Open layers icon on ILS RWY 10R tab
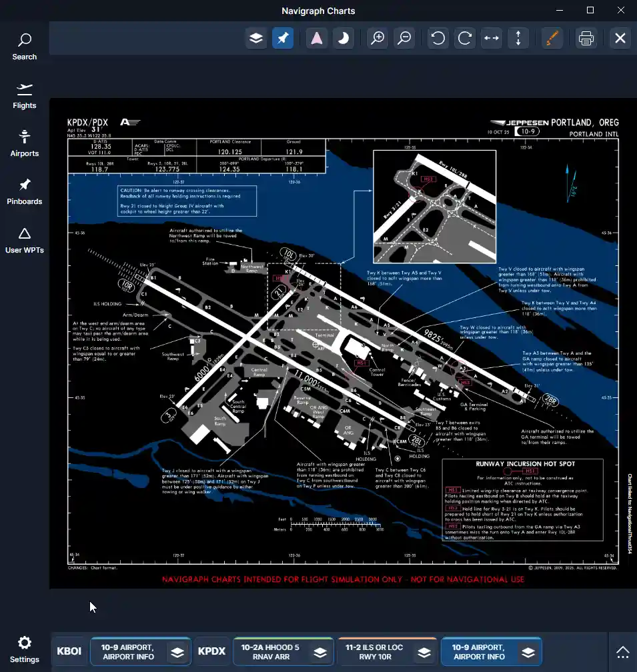Image resolution: width=637 pixels, height=672 pixels. coord(424,652)
